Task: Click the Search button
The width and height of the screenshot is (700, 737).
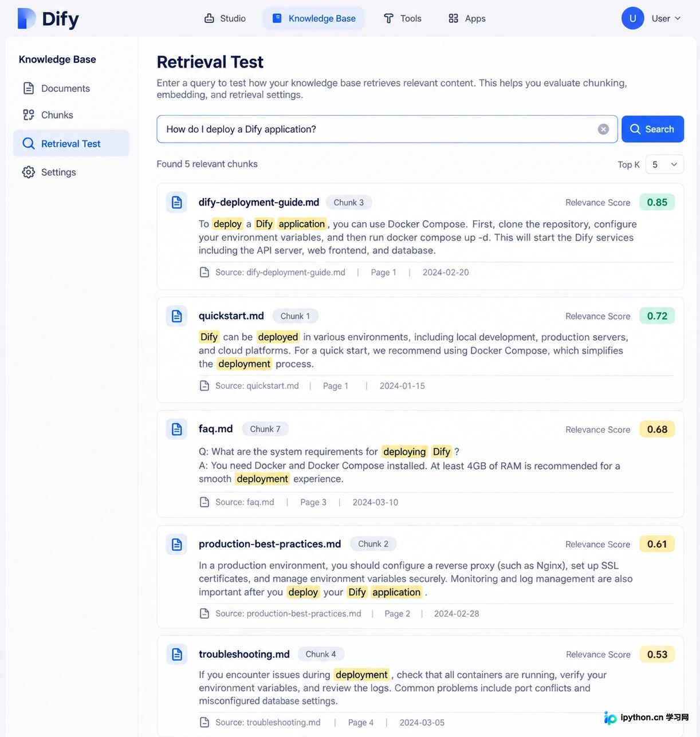Action: pos(652,129)
